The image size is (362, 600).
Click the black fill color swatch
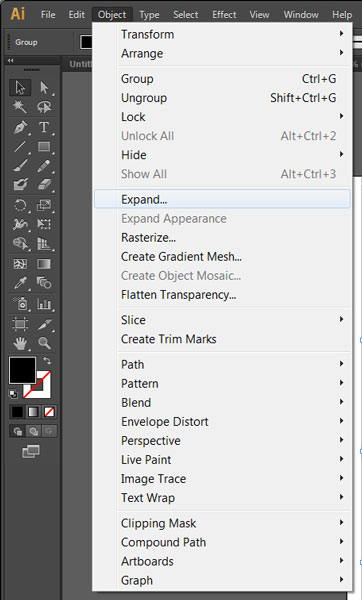coord(23,370)
